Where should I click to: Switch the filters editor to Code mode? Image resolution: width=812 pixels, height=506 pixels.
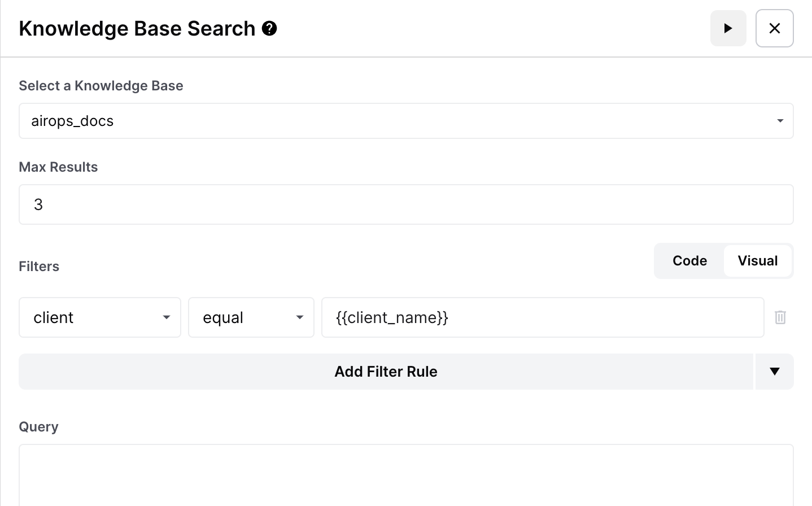pyautogui.click(x=689, y=261)
